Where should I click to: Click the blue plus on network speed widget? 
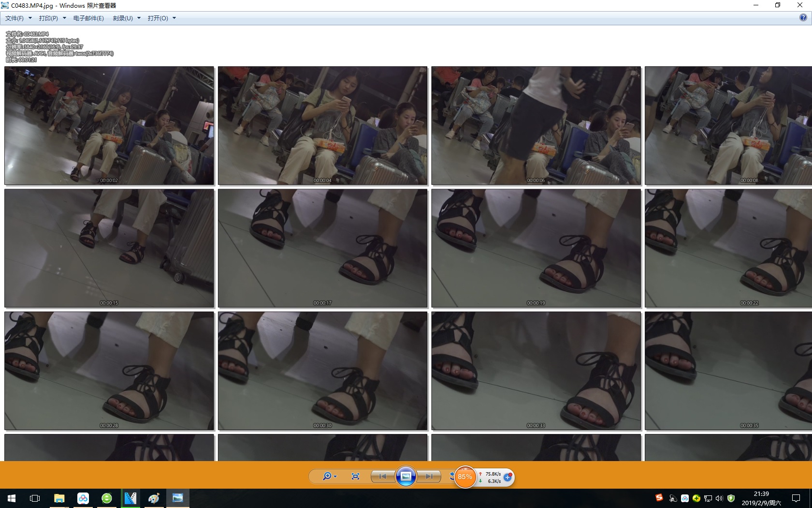pos(507,477)
